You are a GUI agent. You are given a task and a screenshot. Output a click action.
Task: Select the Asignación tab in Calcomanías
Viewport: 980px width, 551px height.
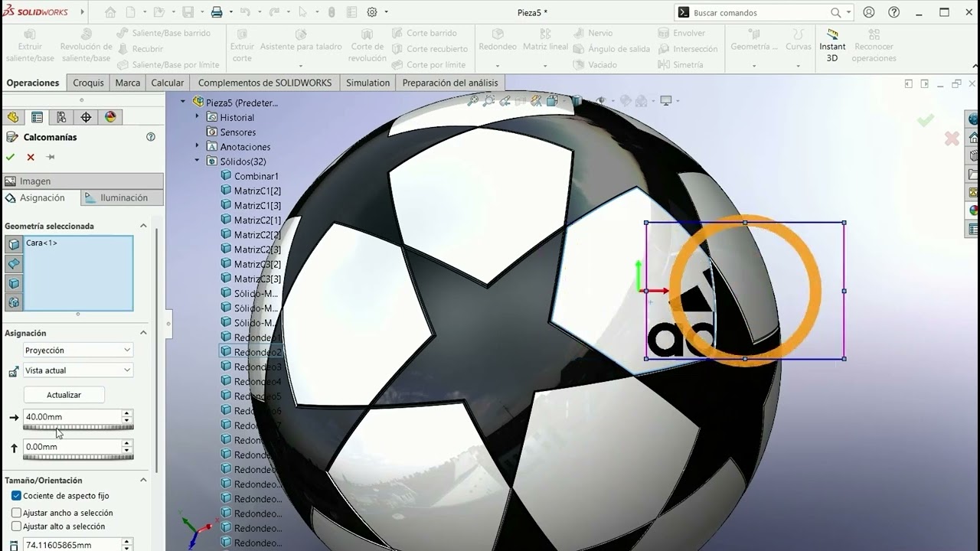(x=41, y=197)
